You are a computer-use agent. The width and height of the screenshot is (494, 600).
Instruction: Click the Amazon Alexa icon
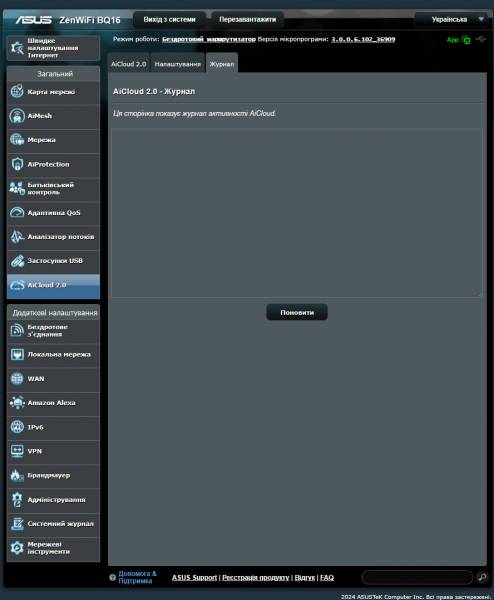click(x=17, y=403)
